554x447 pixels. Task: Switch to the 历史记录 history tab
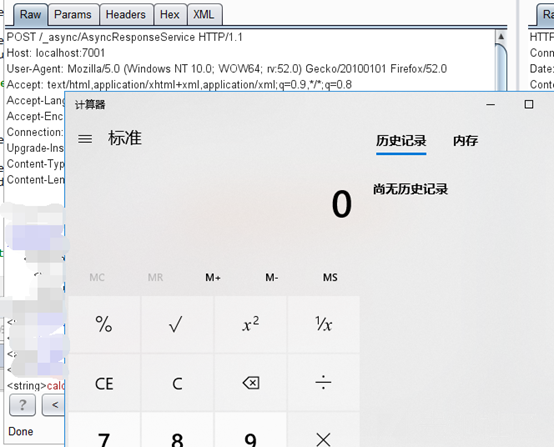click(401, 141)
